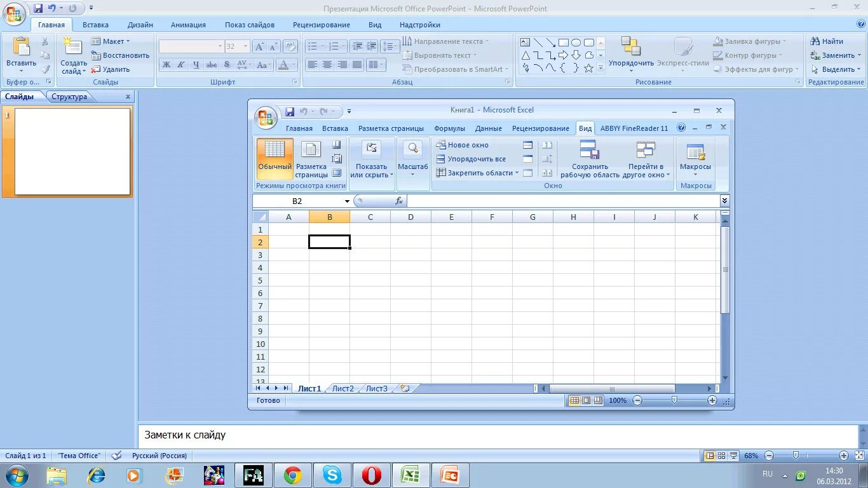868x488 pixels.
Task: Click the PowerPoint Office button
Action: 14,14
